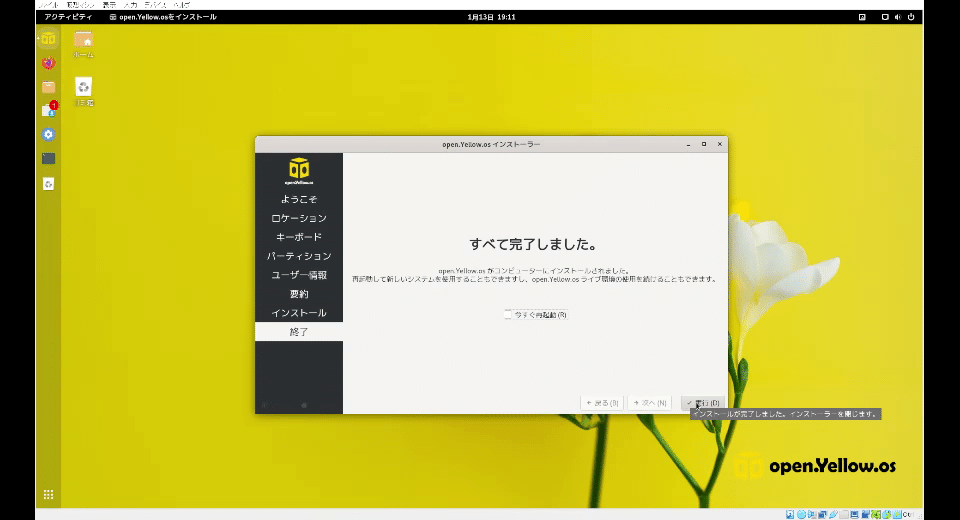Click the 実行 (D) button
The width and height of the screenshot is (960, 520).
703,403
